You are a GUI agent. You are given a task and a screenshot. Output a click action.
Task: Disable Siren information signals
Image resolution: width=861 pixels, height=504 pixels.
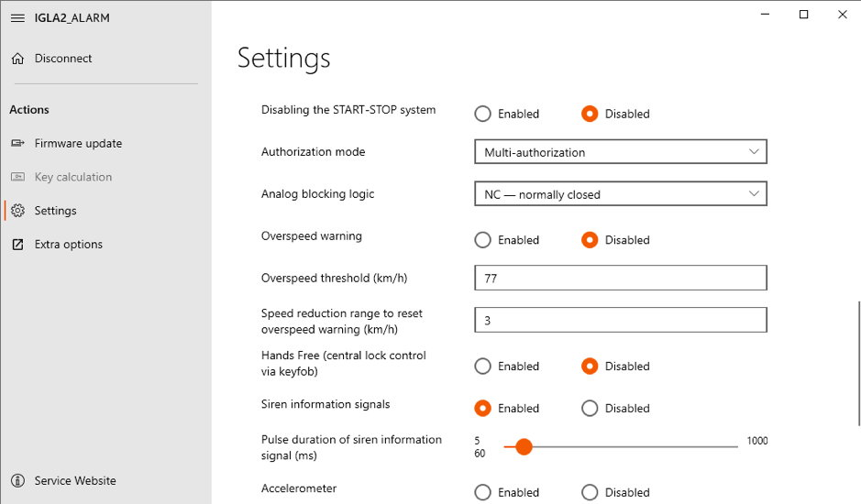coord(590,409)
